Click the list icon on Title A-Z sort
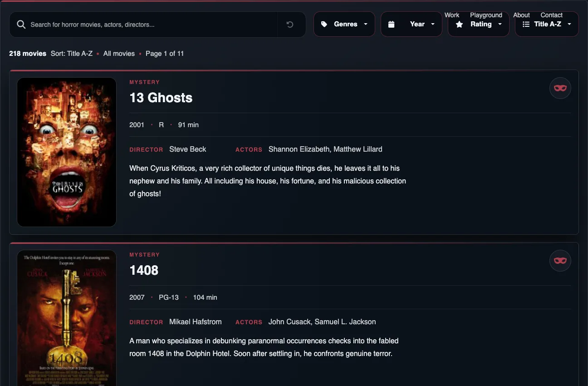 click(x=526, y=25)
